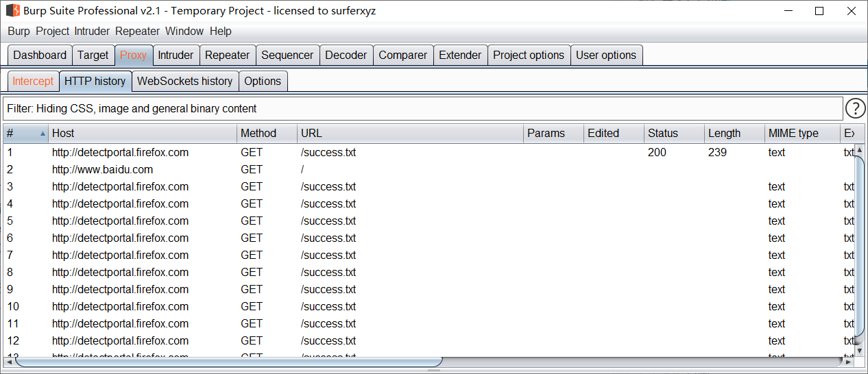Sort by the Status column header
The image size is (868, 374).
[675, 134]
